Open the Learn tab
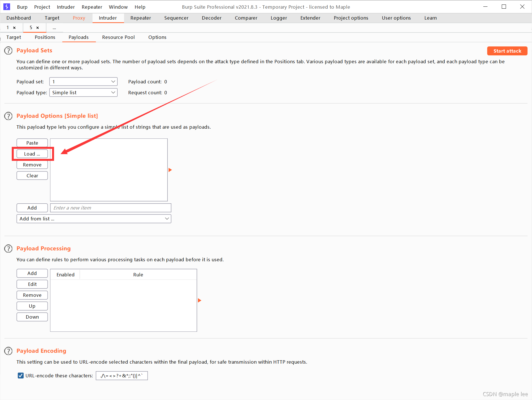 431,18
